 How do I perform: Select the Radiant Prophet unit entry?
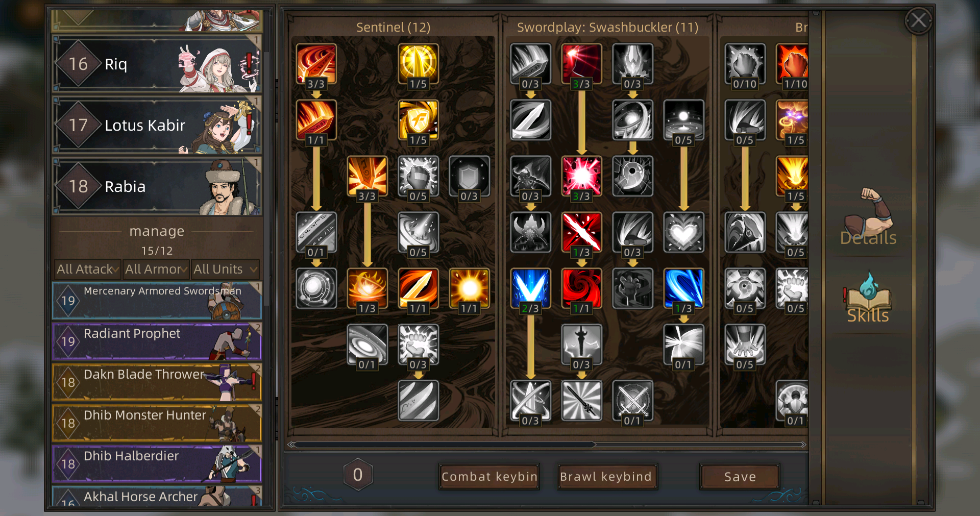[157, 341]
